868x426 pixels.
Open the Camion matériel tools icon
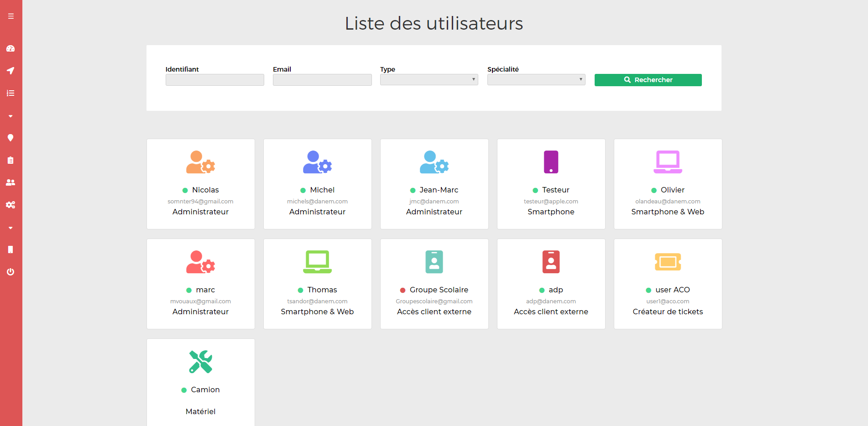(x=201, y=362)
